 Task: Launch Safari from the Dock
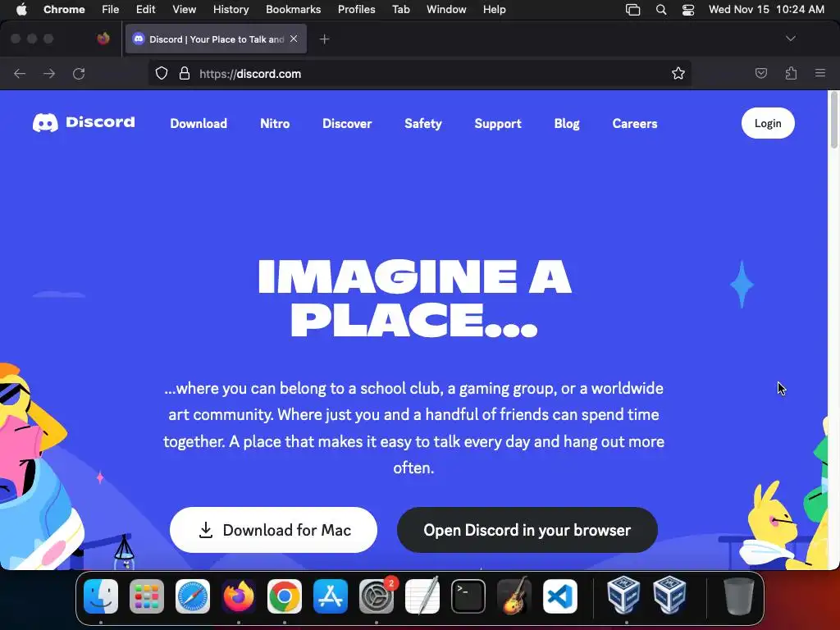click(x=193, y=596)
